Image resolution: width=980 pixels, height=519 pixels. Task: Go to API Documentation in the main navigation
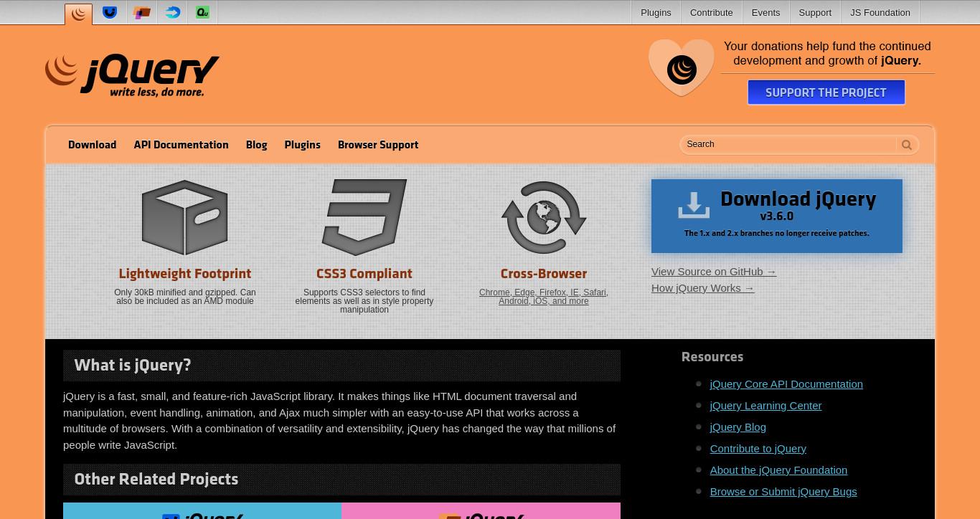tap(181, 145)
